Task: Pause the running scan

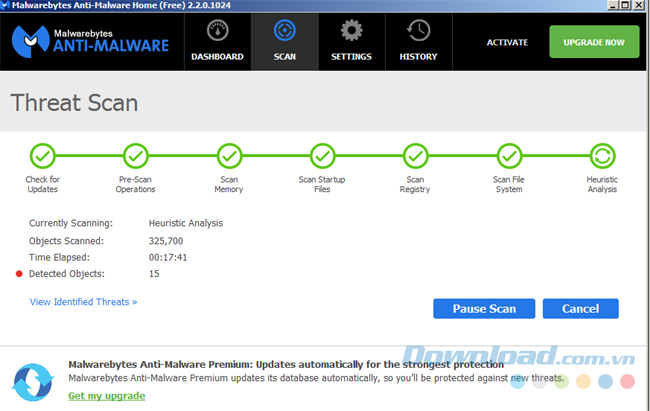Action: 484,309
